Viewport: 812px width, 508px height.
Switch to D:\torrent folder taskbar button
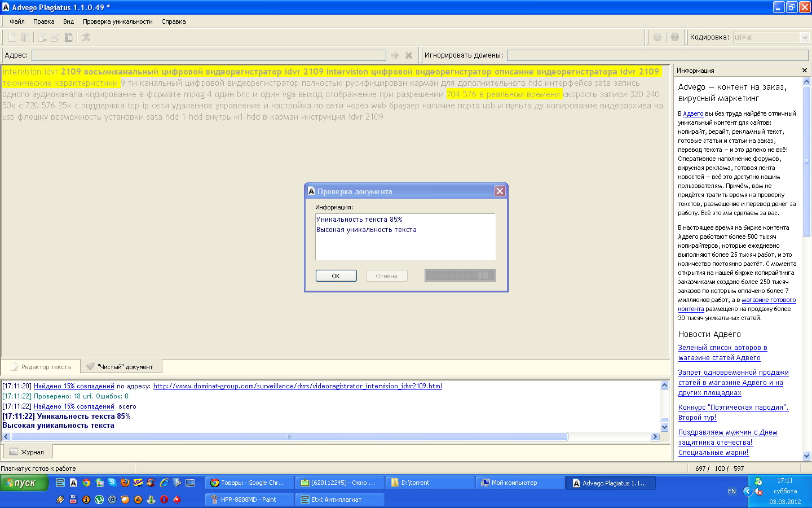pos(430,483)
